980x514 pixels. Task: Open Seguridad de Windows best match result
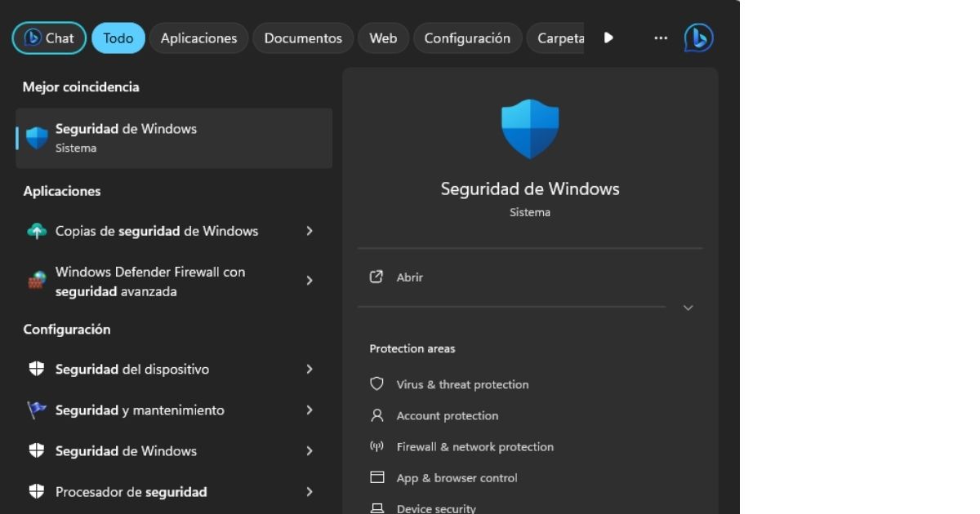174,138
